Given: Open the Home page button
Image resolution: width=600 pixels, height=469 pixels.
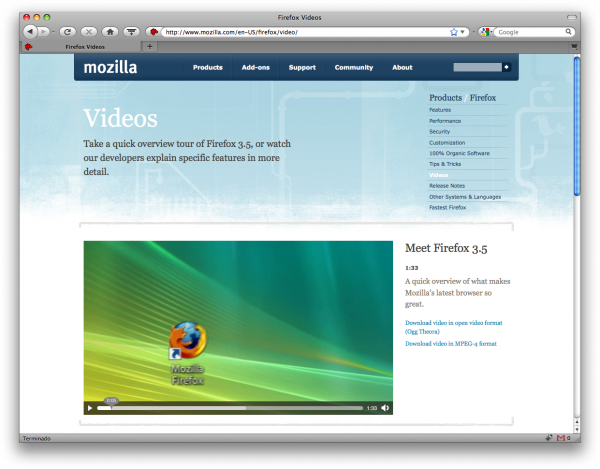Looking at the screenshot, I should 110,32.
